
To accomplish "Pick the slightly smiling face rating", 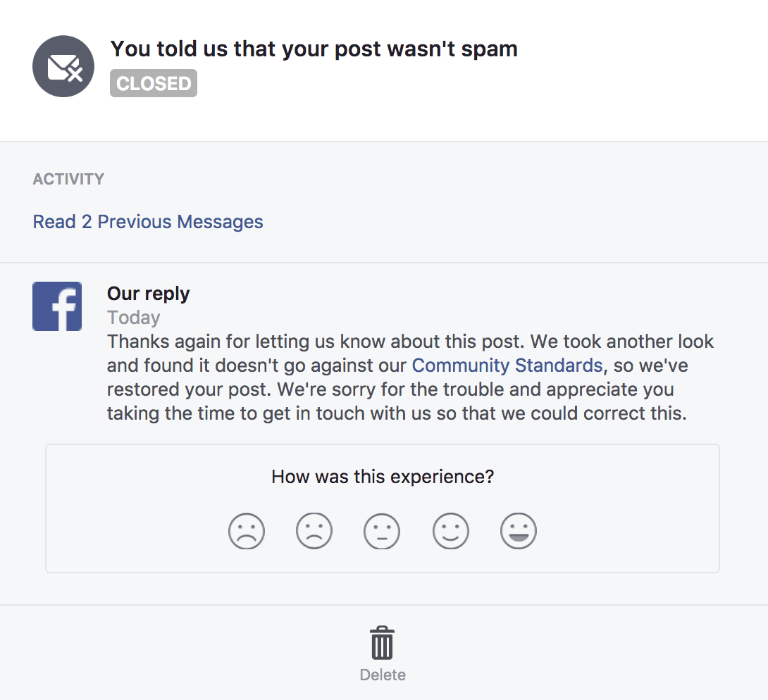I will pyautogui.click(x=451, y=531).
